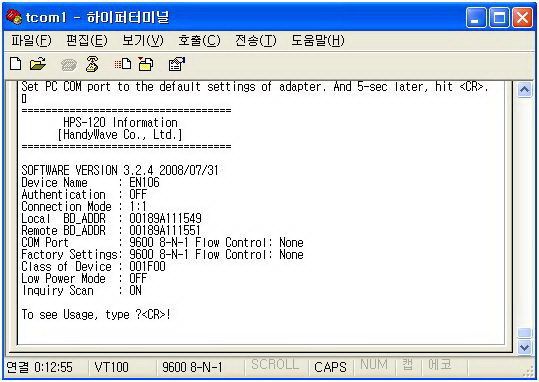
Task: Click the 'To see Usage, type ?<CR>!' line
Action: click(96, 314)
